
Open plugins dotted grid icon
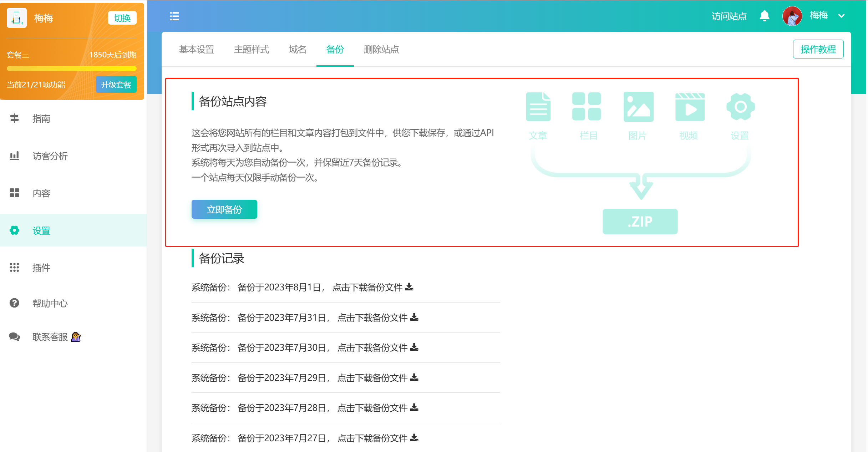tap(14, 268)
